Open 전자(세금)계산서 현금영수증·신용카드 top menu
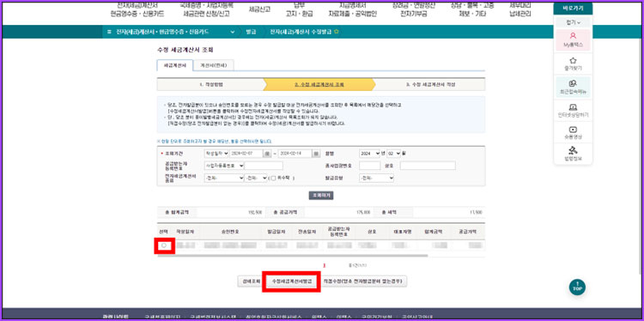Viewport: 644px width, 321px height. click(x=137, y=9)
